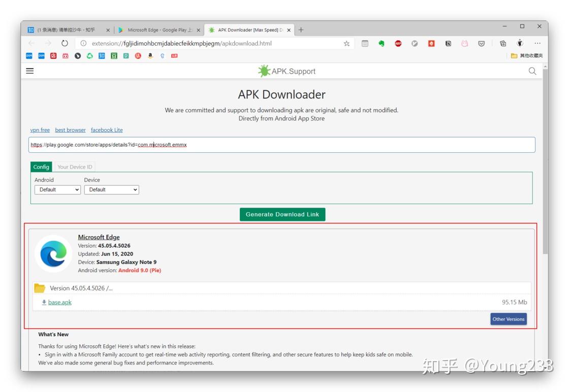Click the back navigation arrow
Viewport: 569px width, 392px height.
click(x=31, y=43)
